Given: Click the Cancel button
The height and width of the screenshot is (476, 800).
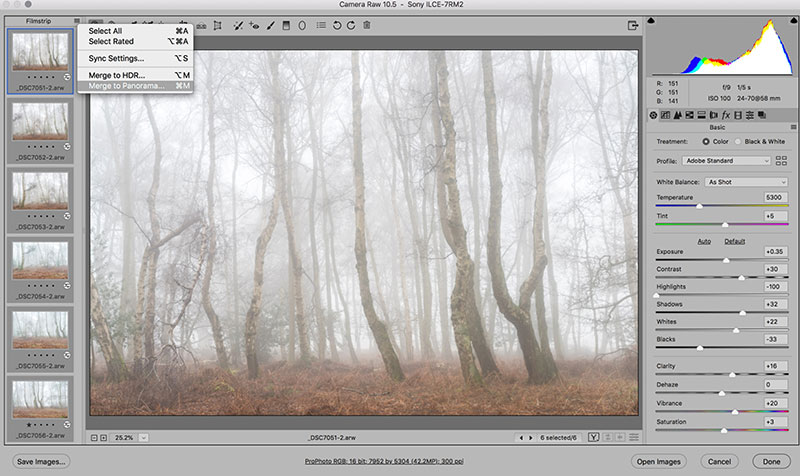Looking at the screenshot, I should pyautogui.click(x=719, y=461).
